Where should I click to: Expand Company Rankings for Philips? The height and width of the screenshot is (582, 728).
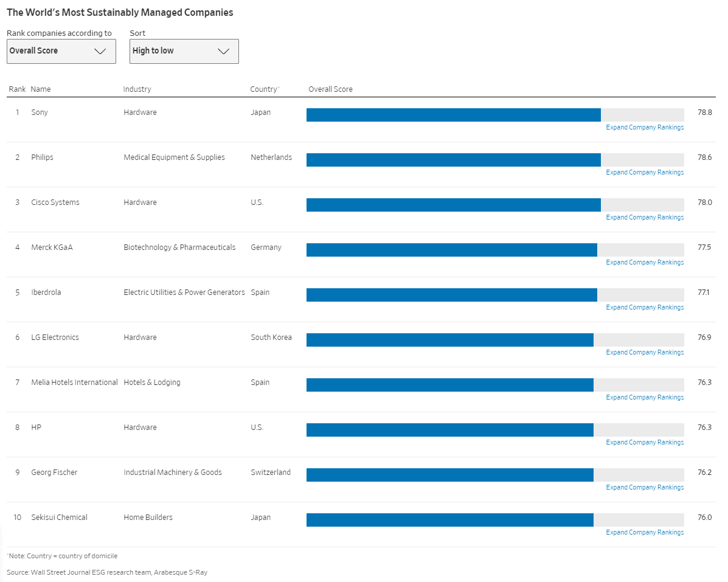pos(645,172)
